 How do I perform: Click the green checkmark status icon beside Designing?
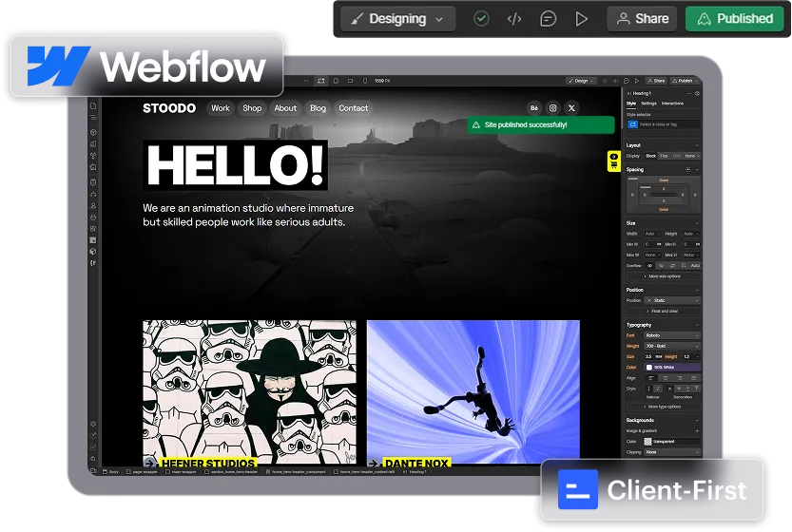(x=481, y=19)
